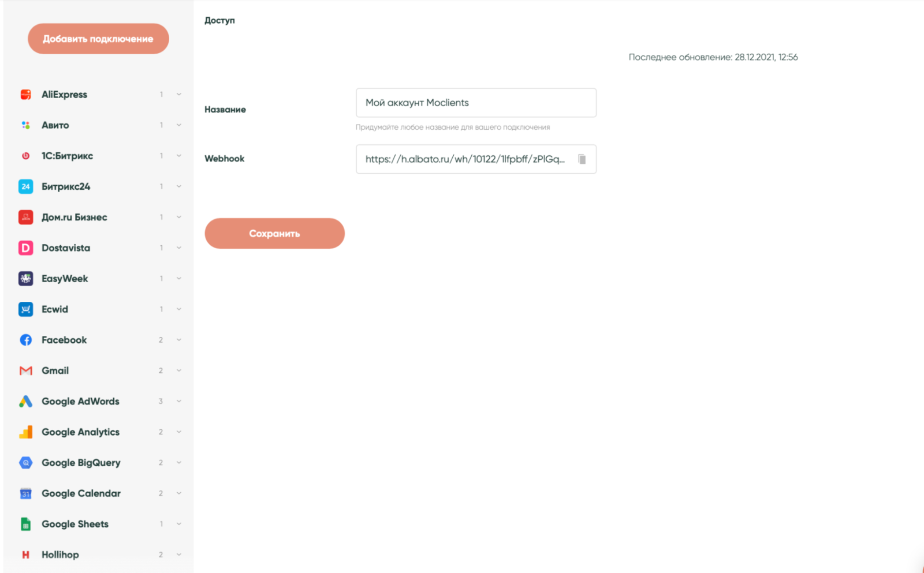924x573 pixels.
Task: Click the Dostavista pink D icon
Action: coord(25,248)
